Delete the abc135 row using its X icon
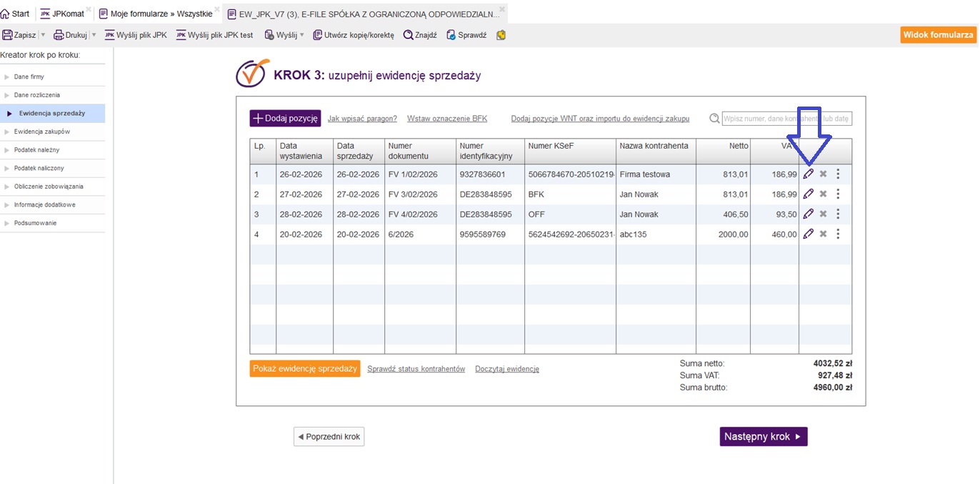Screen dimensions: 980x484 (x=823, y=234)
